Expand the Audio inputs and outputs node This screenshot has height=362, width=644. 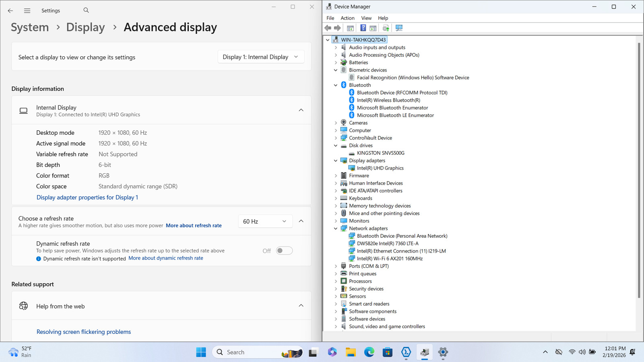pyautogui.click(x=336, y=47)
